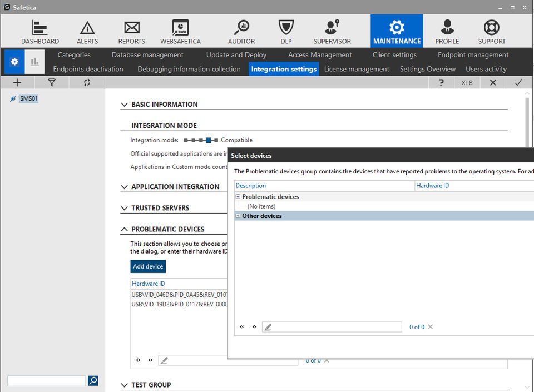Screen dimensions: 534x392
Task: Sort by Description column header
Action: [324, 186]
